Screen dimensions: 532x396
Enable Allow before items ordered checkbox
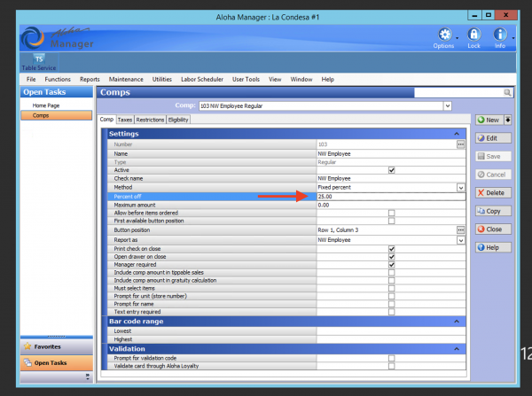(x=392, y=213)
